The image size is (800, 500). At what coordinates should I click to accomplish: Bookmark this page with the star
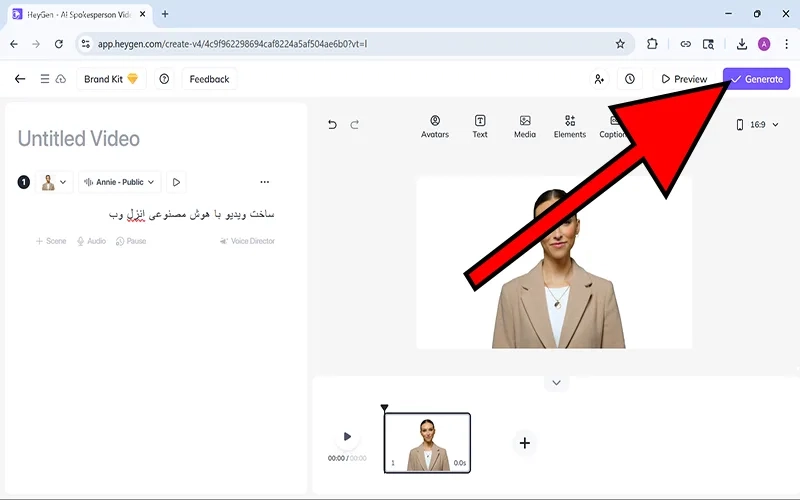620,44
